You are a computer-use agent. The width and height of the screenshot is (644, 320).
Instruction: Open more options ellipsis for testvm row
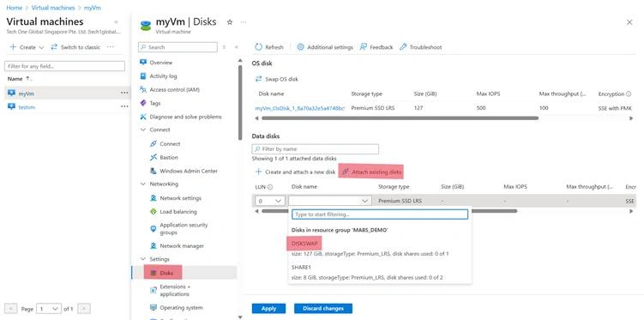pos(124,106)
